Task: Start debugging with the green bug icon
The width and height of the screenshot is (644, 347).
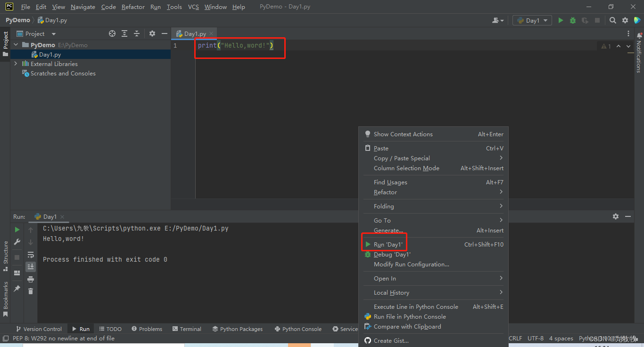Action: [573, 20]
